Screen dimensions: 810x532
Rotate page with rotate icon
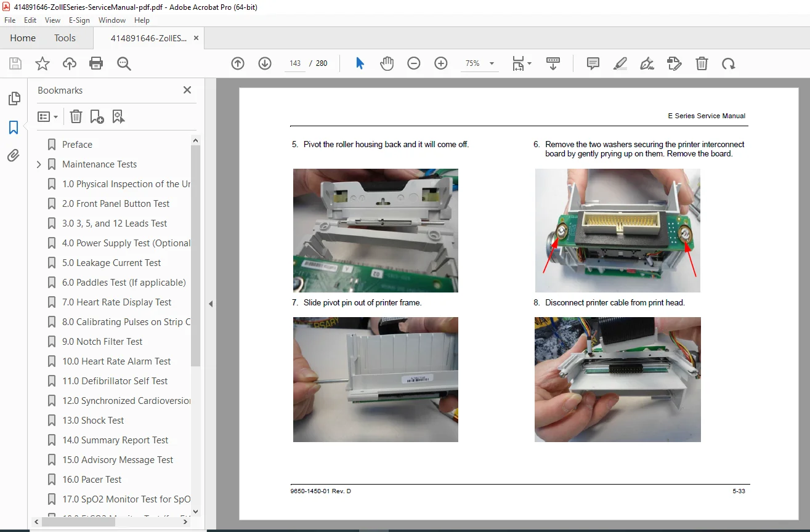click(729, 63)
